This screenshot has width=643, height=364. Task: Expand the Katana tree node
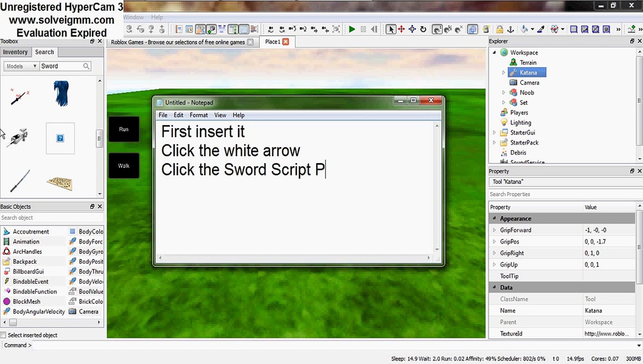[503, 72]
